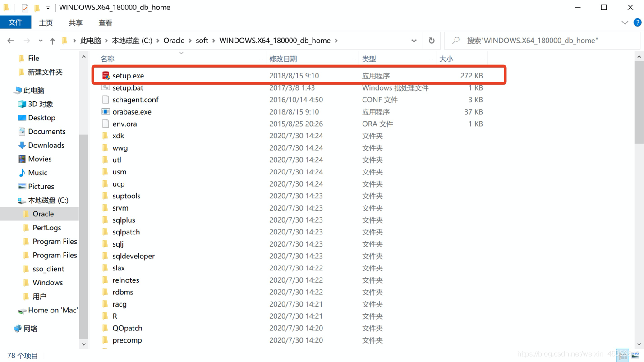Switch to the 主页 ribbon tab
Image resolution: width=644 pixels, height=362 pixels.
tap(46, 23)
